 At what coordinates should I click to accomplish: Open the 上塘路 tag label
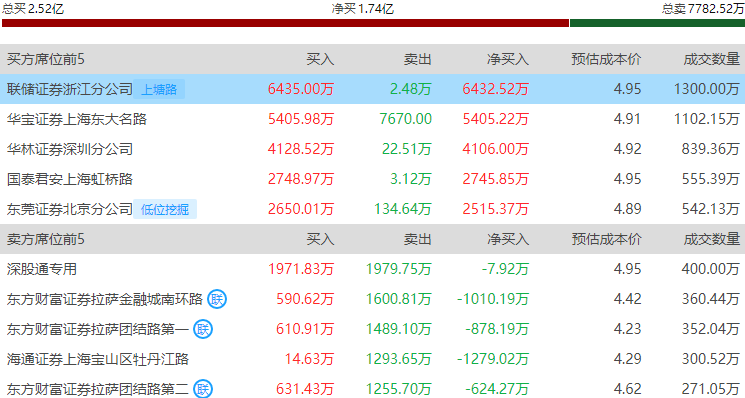159,89
